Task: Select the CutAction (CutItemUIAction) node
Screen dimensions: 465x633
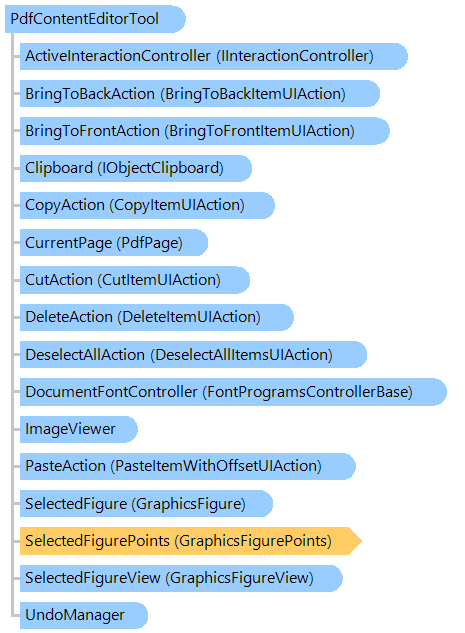Action: coord(135,280)
